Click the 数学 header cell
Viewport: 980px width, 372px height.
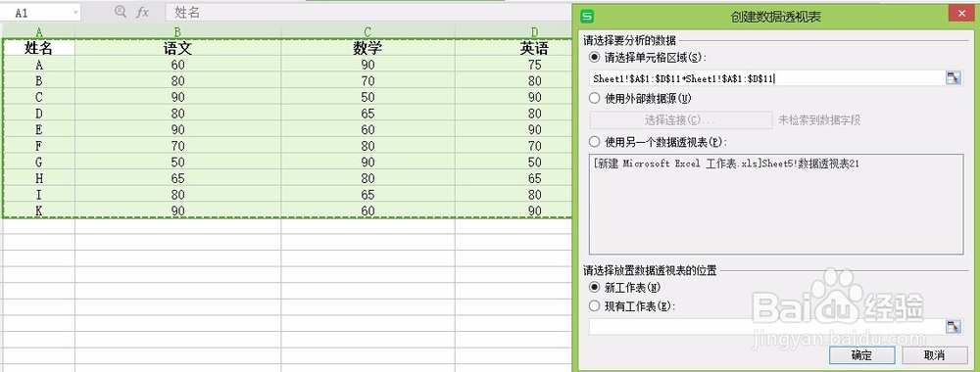[368, 48]
